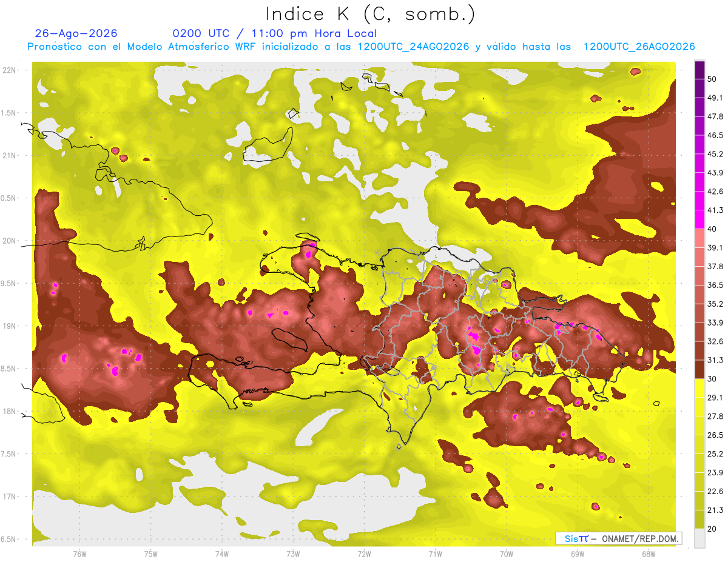Click the '27.8' colorbar label

[x=715, y=416]
